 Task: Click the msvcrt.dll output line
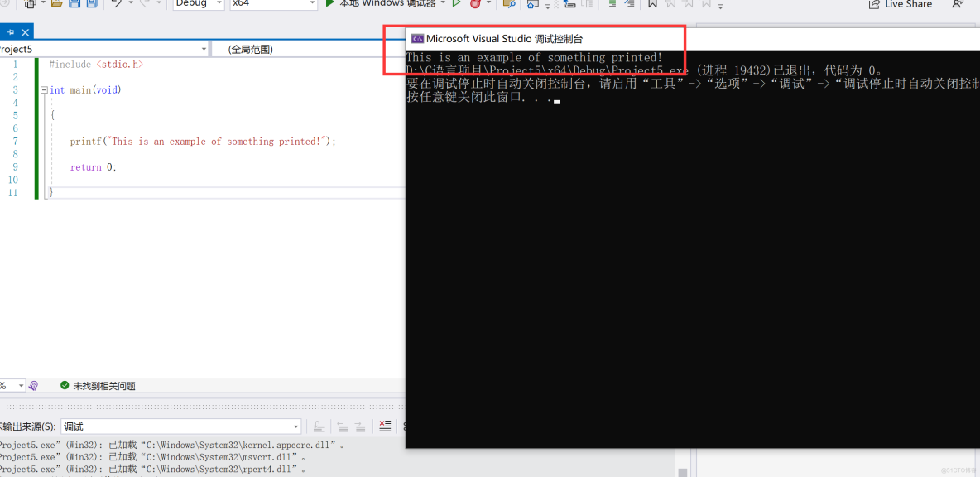click(x=152, y=456)
